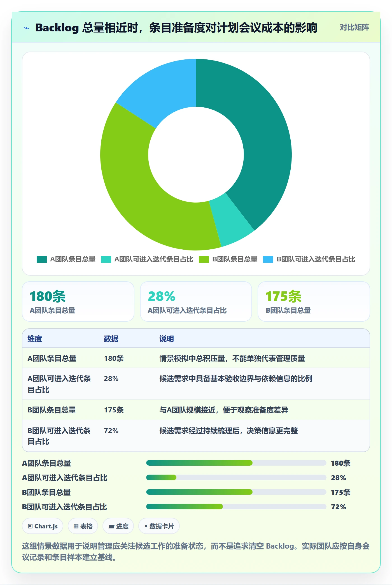
Task: Click table cell 候选需求经过持续梳理后，决策信息更完整
Action: pyautogui.click(x=228, y=431)
